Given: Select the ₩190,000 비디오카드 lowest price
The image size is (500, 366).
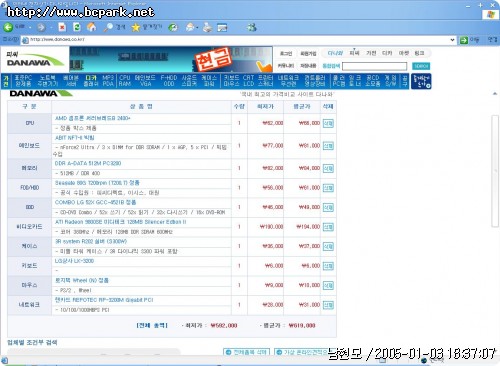Looking at the screenshot, I should pos(271,227).
